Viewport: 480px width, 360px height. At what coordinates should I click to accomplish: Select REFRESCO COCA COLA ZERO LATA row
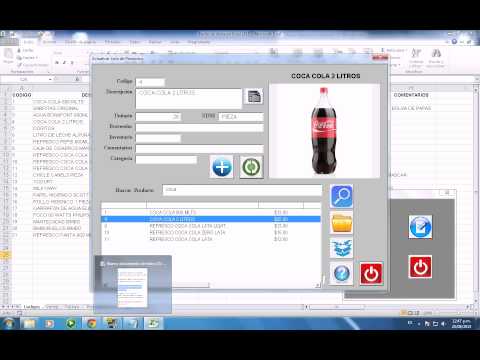[211, 232]
